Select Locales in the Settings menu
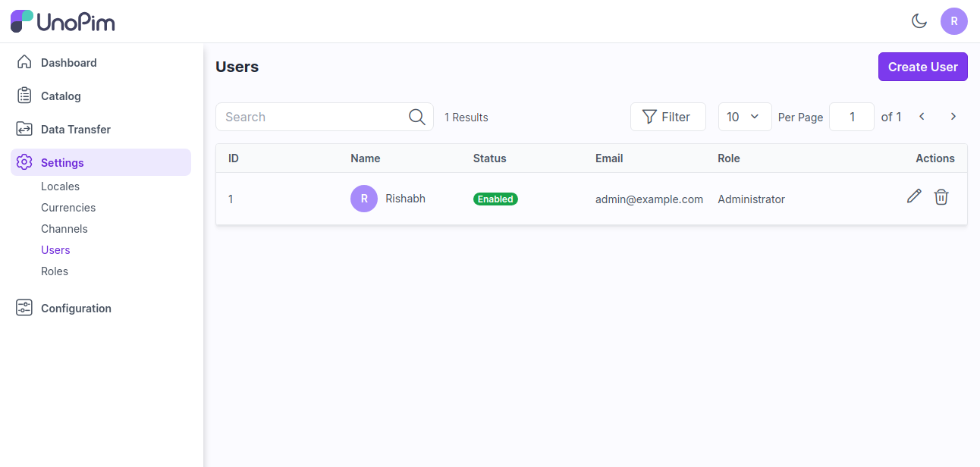Screen dimensions: 980x467 pos(59,186)
